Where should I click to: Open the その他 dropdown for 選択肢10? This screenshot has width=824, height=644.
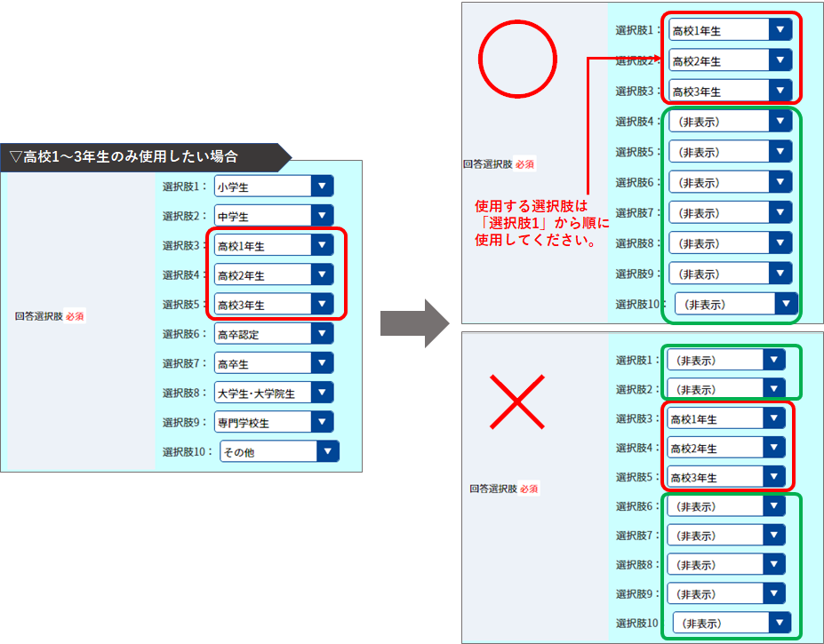[280, 450]
